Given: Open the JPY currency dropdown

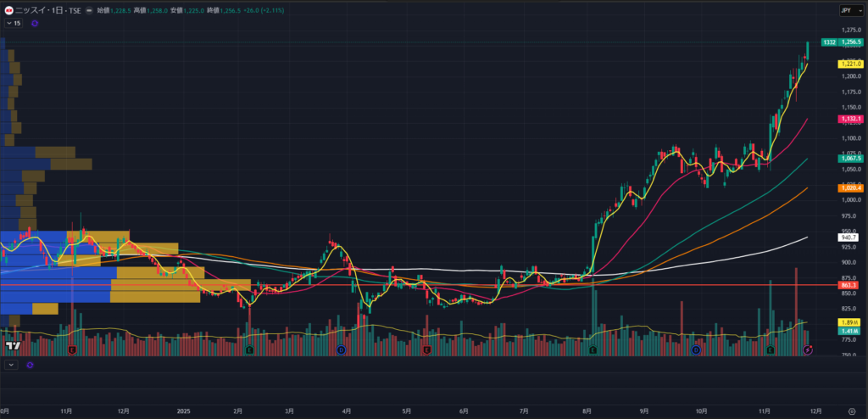Looking at the screenshot, I should [848, 10].
